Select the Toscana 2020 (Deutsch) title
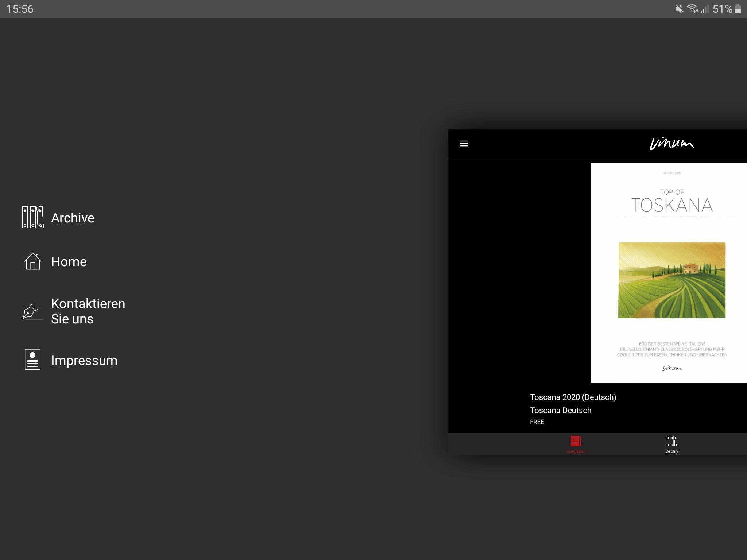This screenshot has height=560, width=747. 573,397
